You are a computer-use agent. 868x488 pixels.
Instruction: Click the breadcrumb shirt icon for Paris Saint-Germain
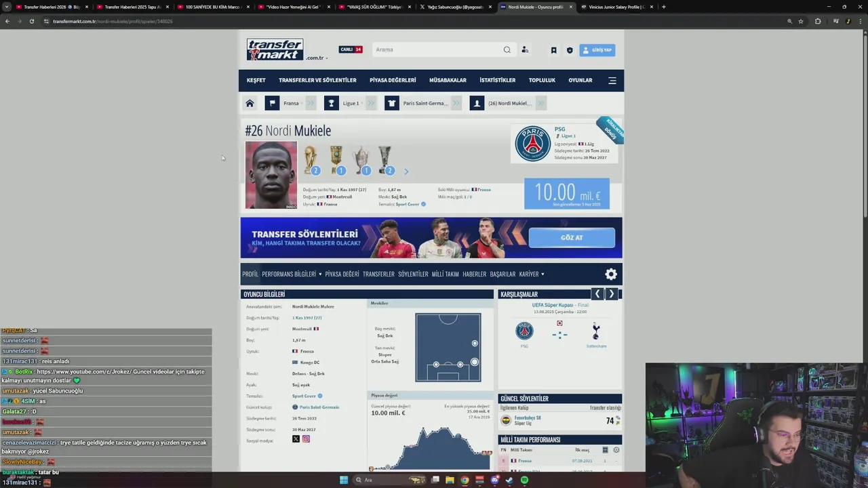click(392, 103)
